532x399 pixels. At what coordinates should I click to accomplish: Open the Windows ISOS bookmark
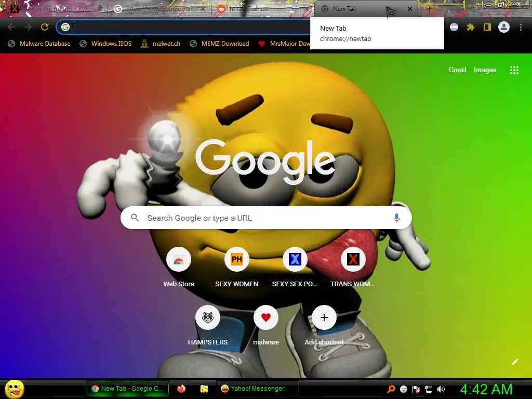point(105,44)
